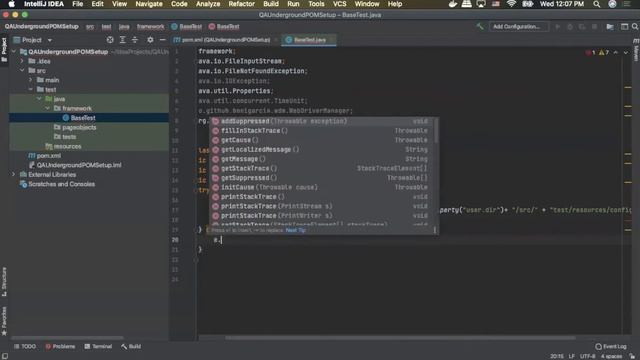Click UTF-8 encoding in status bar
640x360 pixels.
588,356
